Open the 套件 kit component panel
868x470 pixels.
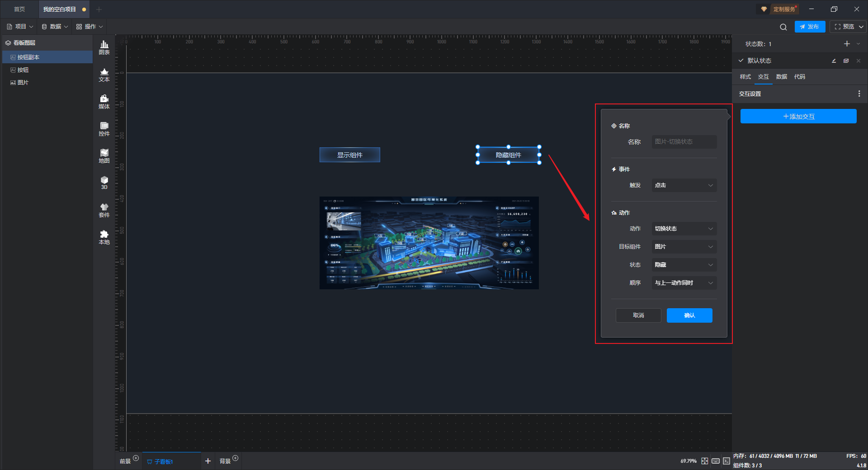tap(104, 210)
